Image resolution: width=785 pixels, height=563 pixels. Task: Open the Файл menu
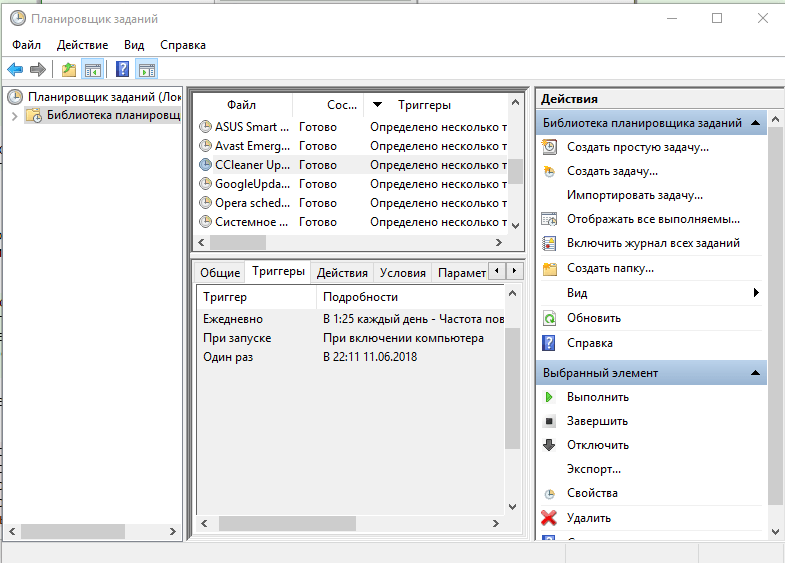(x=26, y=45)
